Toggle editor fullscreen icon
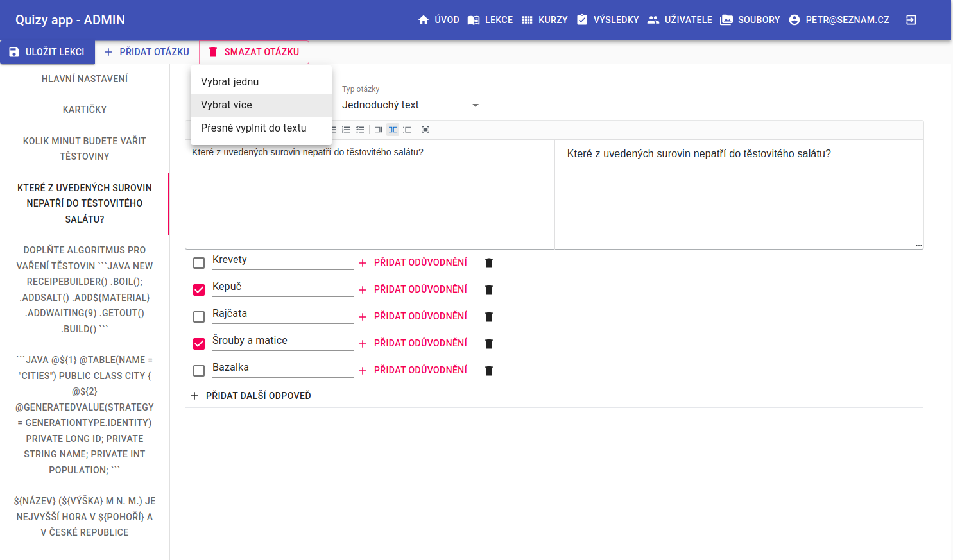953x560 pixels. point(425,130)
